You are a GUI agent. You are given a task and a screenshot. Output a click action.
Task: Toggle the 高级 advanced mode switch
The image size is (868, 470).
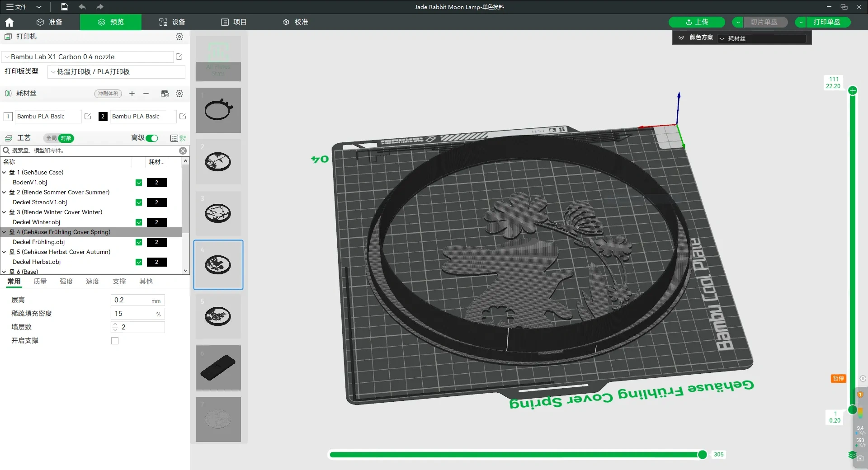(x=152, y=138)
